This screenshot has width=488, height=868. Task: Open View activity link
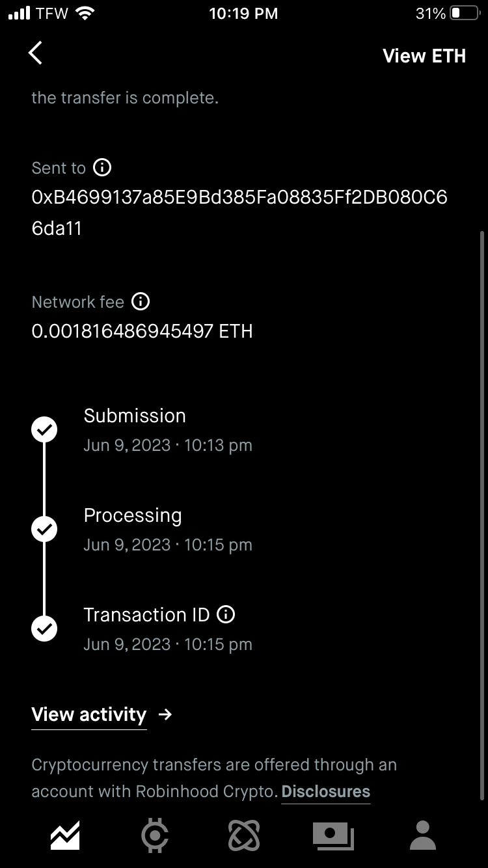click(88, 714)
